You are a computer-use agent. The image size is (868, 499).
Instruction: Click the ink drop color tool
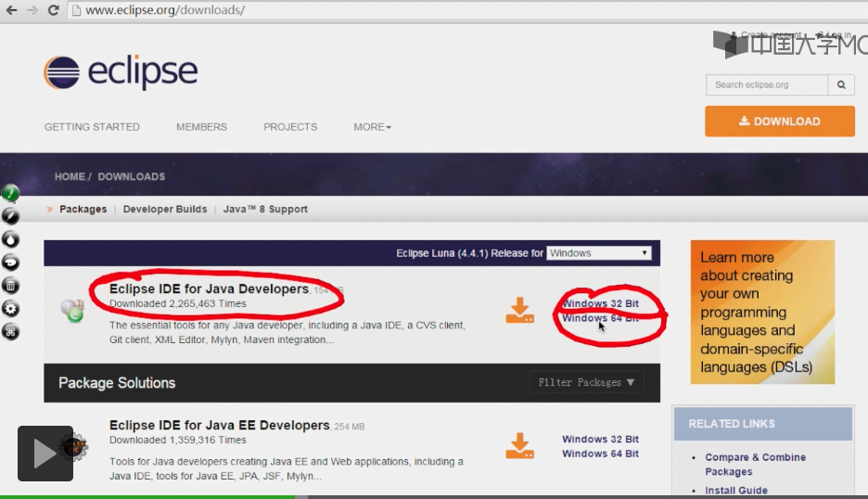click(10, 239)
